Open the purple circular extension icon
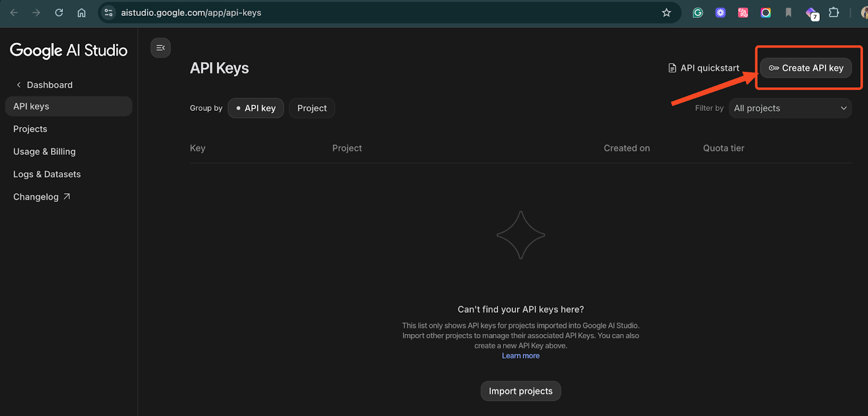This screenshot has height=416, width=868. [720, 12]
